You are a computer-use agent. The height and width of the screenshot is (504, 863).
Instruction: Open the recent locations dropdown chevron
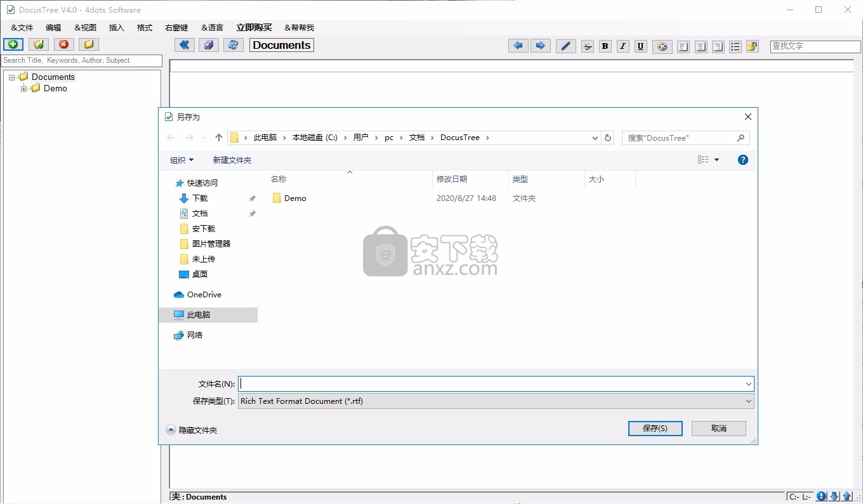[204, 138]
